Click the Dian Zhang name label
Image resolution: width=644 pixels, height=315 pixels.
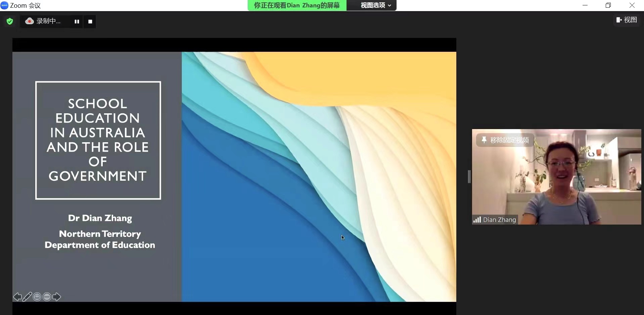(499, 220)
